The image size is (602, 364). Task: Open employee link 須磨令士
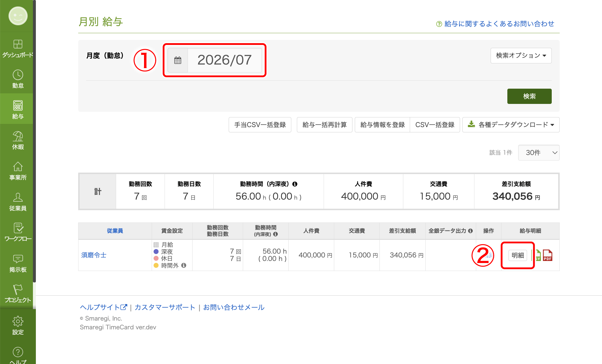point(94,255)
